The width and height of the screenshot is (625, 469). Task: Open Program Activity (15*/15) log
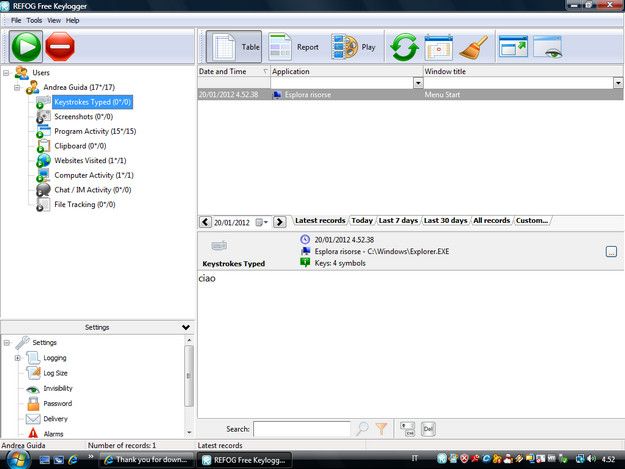pyautogui.click(x=95, y=131)
